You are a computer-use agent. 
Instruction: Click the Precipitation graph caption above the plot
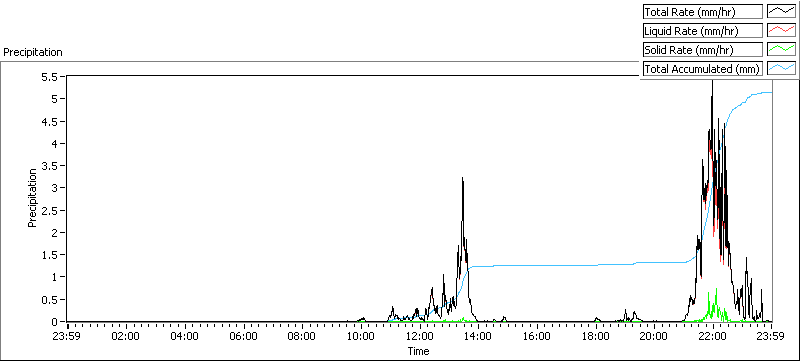(33, 52)
